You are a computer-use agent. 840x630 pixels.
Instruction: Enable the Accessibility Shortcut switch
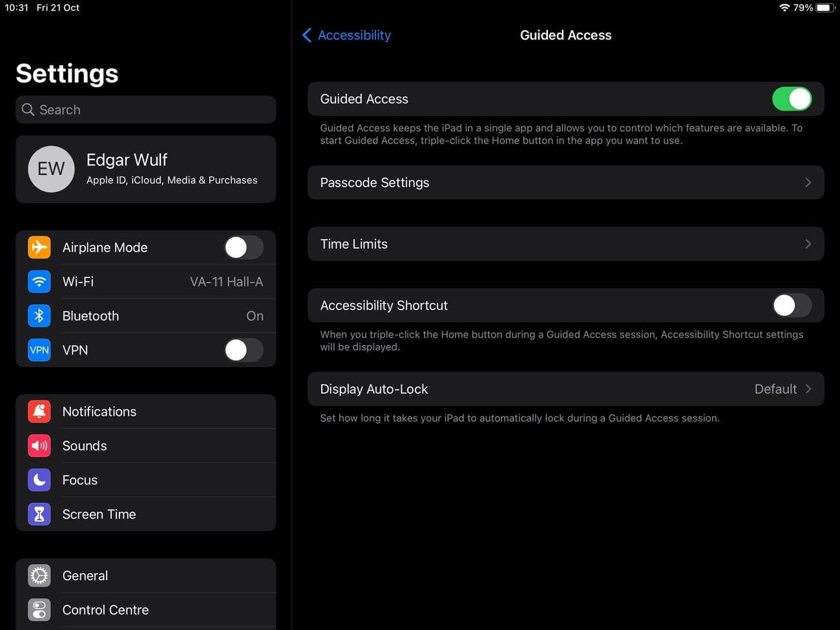[792, 306]
